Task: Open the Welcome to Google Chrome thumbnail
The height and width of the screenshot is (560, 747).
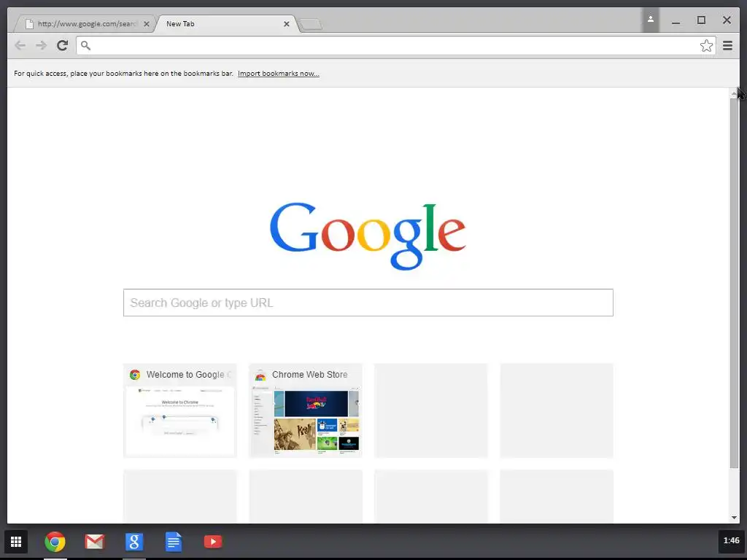Action: pos(179,411)
